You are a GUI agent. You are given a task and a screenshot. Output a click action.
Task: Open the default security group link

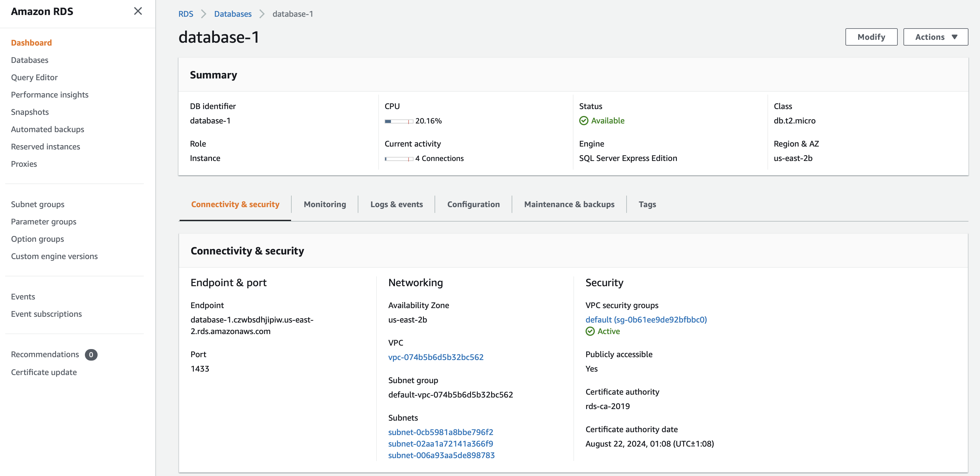tap(646, 319)
